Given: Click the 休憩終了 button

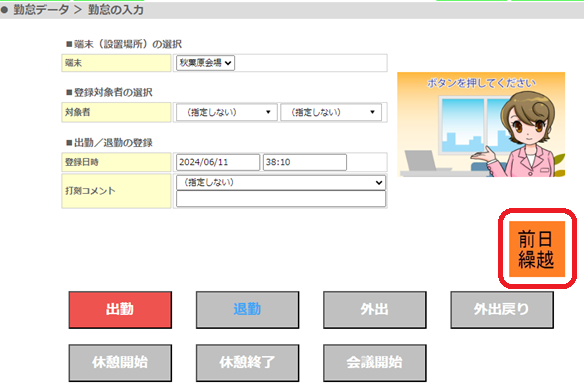Looking at the screenshot, I should coord(247,363).
